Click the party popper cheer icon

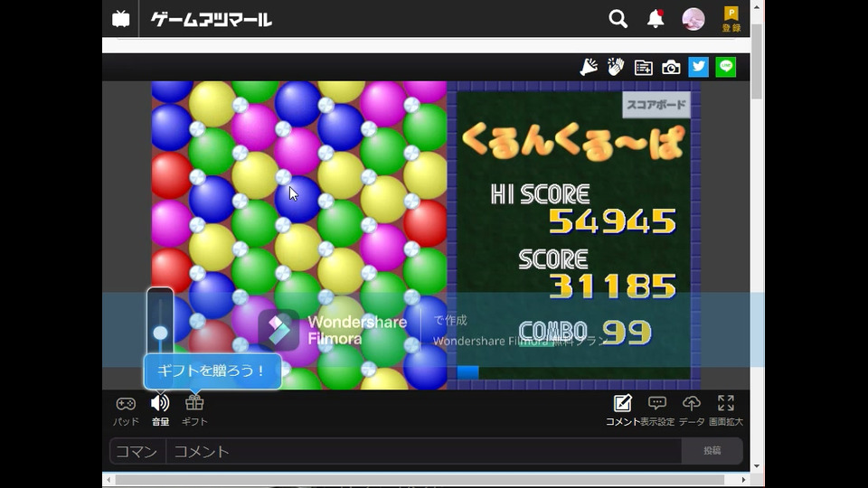pyautogui.click(x=588, y=67)
